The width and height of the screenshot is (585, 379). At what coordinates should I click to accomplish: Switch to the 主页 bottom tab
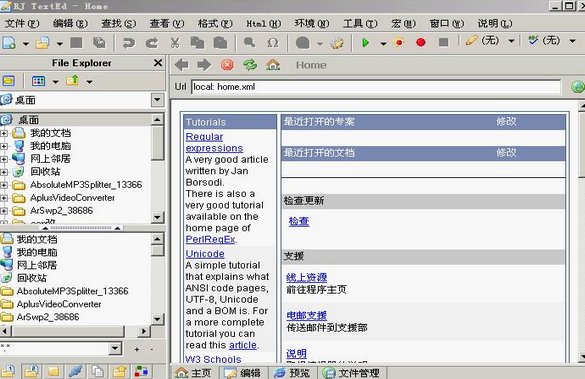[194, 373]
